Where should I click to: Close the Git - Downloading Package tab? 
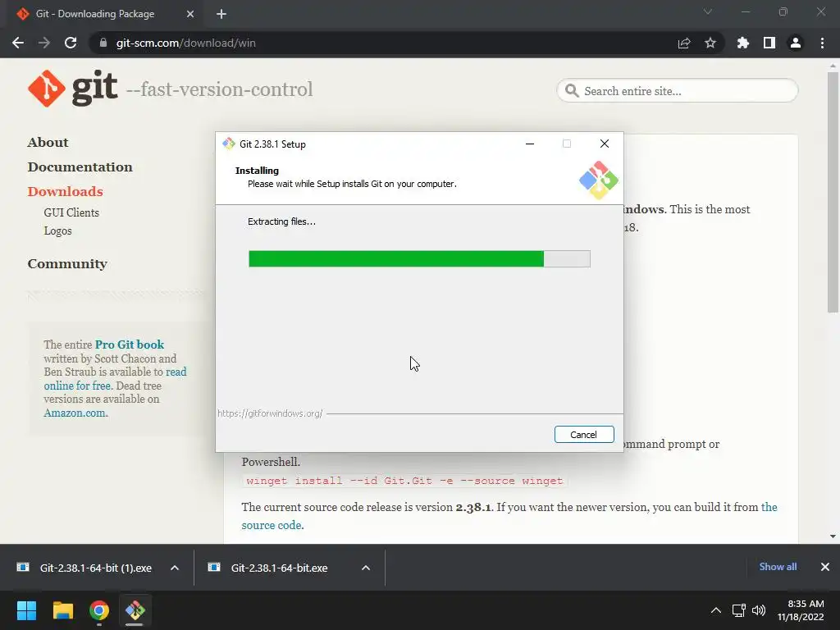190,14
